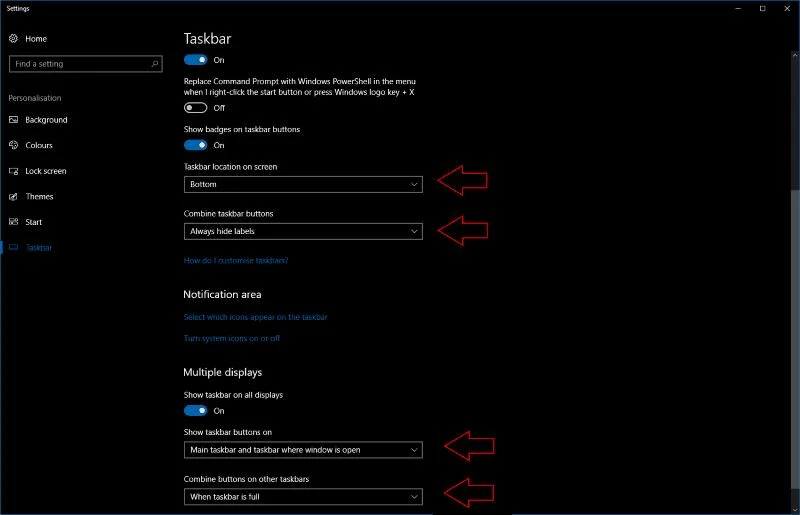
Task: Open Combine buttons on other taskbars dropdown
Action: tap(303, 497)
